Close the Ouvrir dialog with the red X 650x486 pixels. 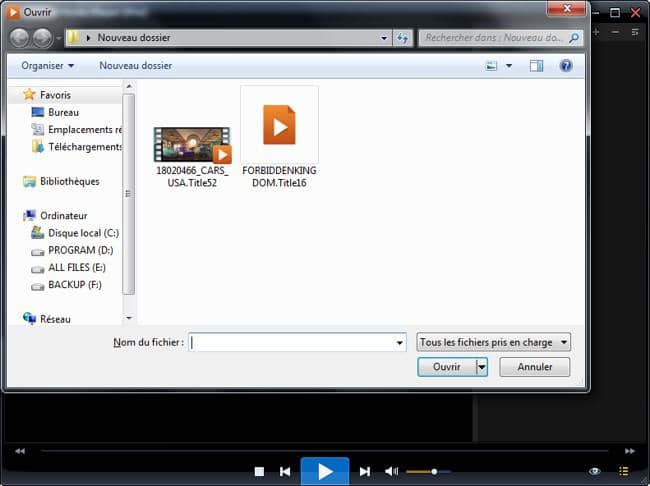pos(567,8)
